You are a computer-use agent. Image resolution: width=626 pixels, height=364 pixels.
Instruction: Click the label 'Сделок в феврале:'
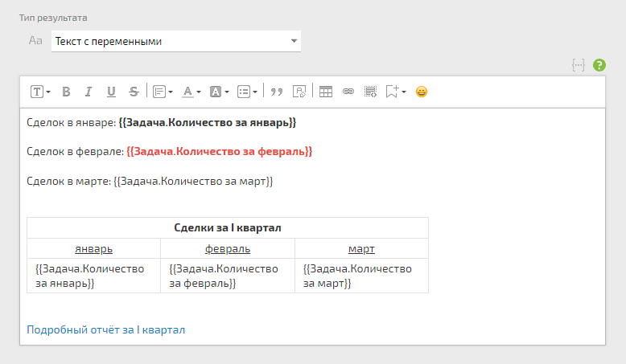click(76, 152)
